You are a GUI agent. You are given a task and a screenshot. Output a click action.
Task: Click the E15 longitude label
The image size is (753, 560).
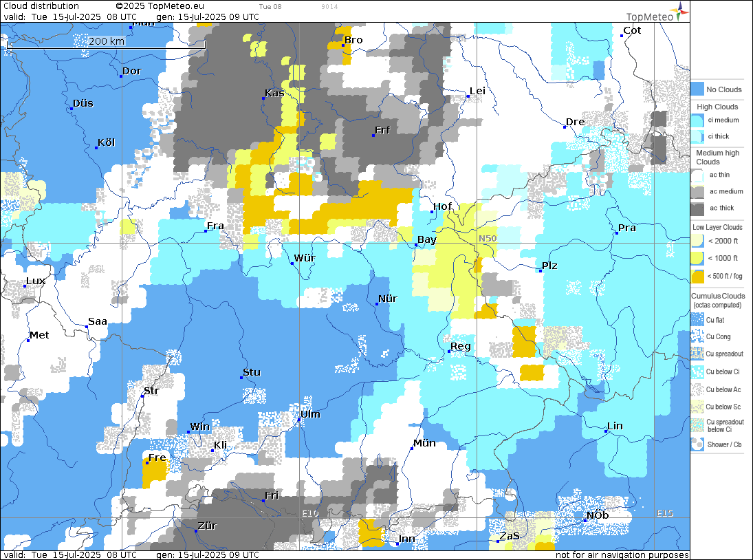(665, 513)
